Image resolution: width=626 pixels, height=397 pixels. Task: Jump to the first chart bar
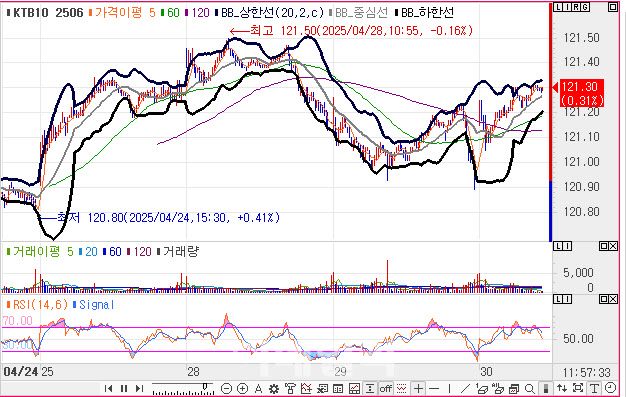pos(108,388)
